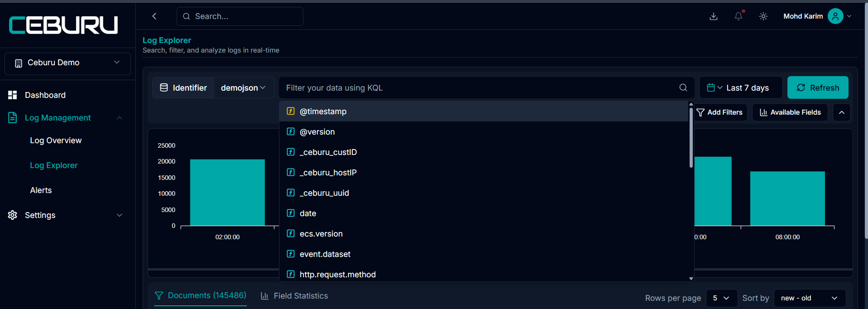
Task: Open the notifications bell
Action: point(739,16)
